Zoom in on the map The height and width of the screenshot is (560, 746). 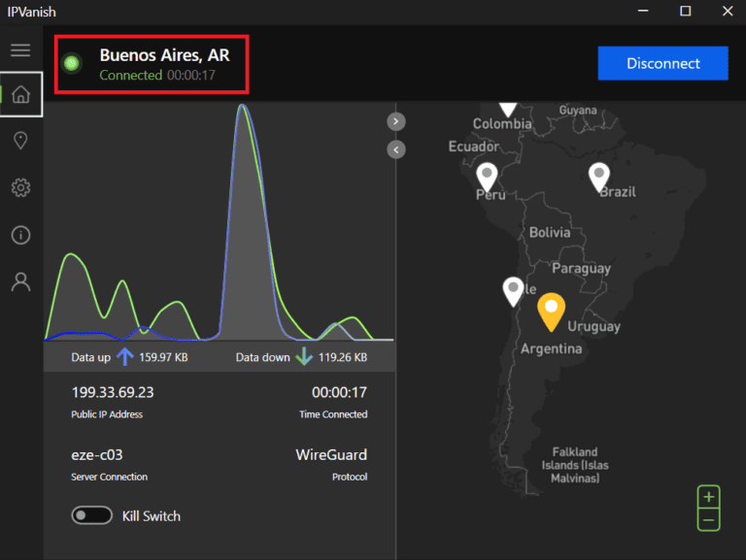(x=709, y=497)
